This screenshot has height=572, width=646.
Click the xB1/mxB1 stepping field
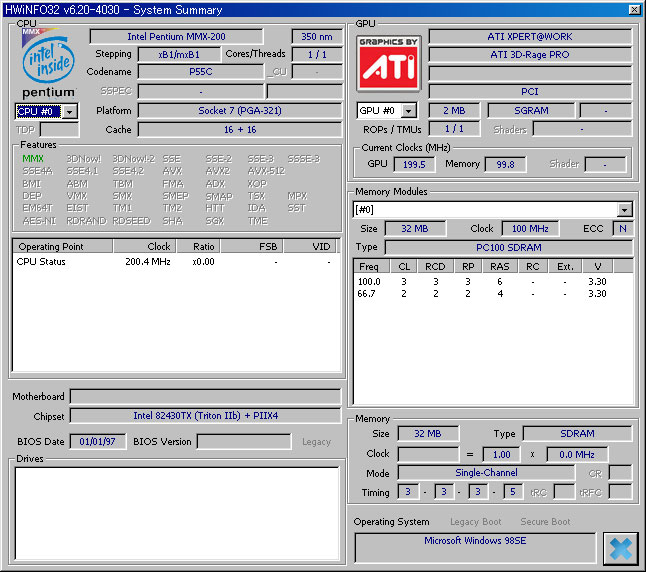click(179, 54)
